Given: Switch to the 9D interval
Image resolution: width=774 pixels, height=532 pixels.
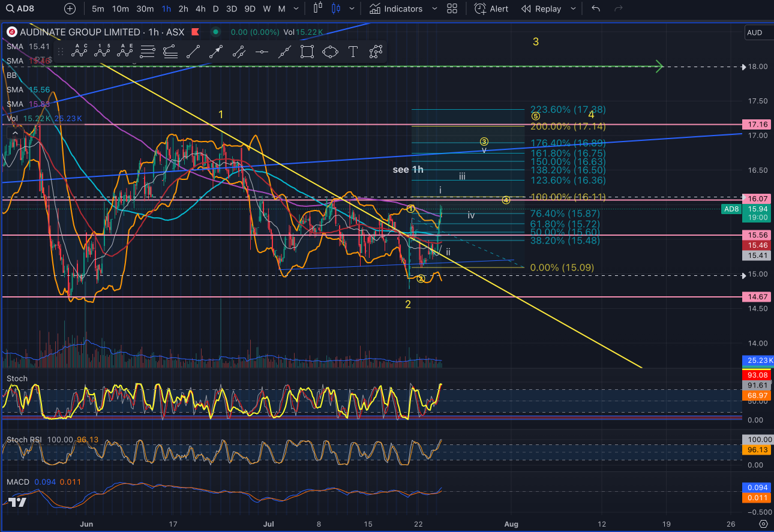Looking at the screenshot, I should [250, 9].
